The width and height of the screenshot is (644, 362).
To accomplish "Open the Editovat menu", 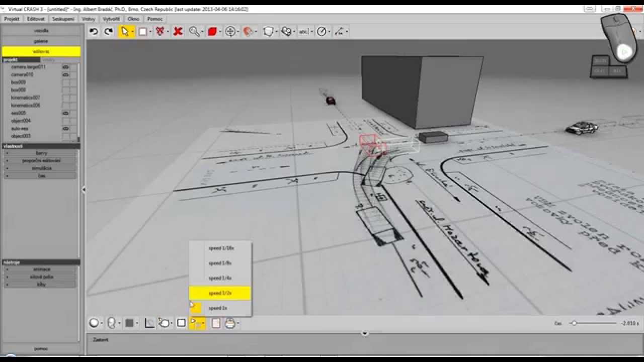I will [x=36, y=19].
